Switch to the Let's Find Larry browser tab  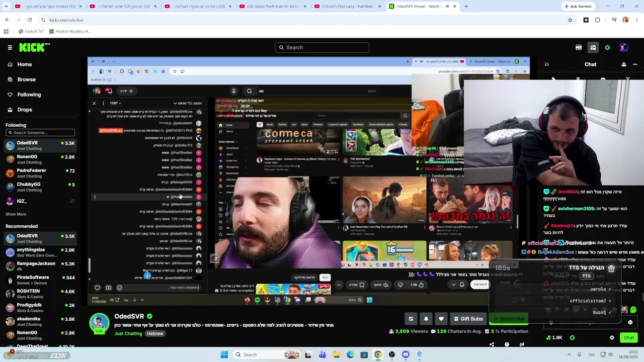pyautogui.click(x=348, y=7)
